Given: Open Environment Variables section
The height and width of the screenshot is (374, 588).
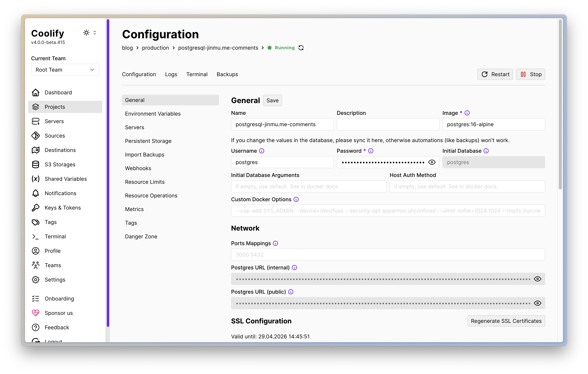Looking at the screenshot, I should [x=153, y=114].
